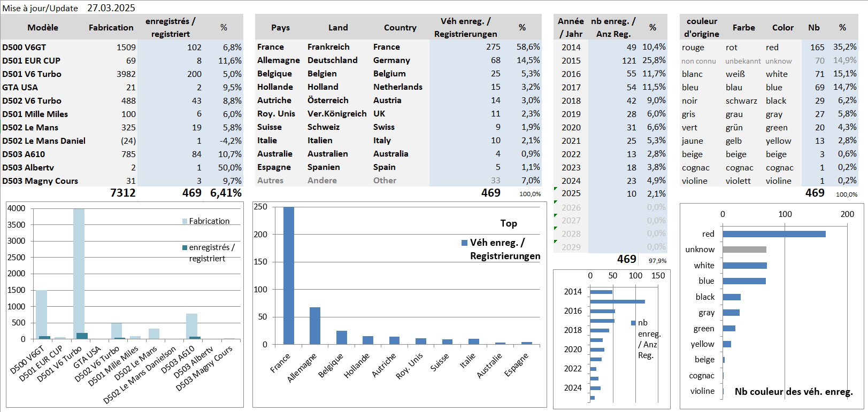Select the 58,6% percentage cell
868x412 pixels.
coord(528,47)
